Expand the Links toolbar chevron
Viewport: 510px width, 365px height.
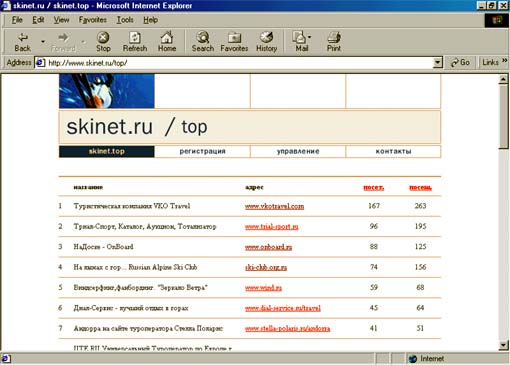[504, 61]
